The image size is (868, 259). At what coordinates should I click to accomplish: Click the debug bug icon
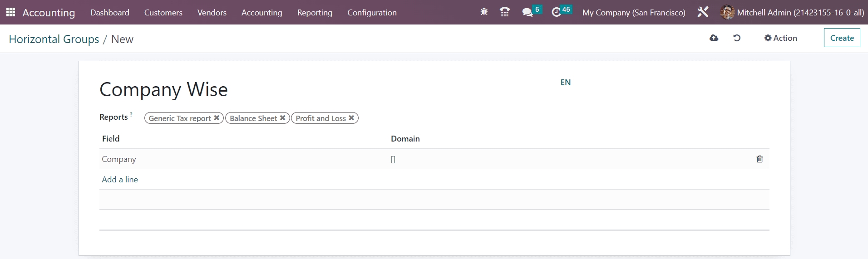pos(484,12)
